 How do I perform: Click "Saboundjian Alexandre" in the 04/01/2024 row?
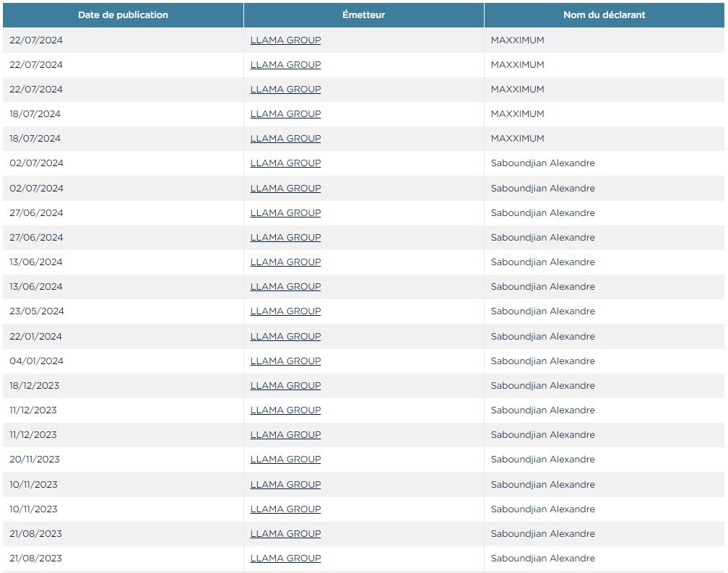point(543,361)
